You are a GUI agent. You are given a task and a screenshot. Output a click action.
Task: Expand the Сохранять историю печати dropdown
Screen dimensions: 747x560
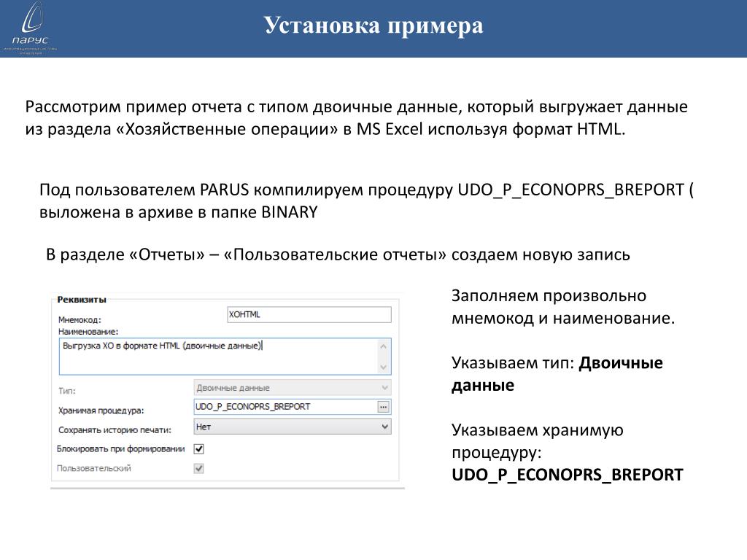tap(293, 427)
